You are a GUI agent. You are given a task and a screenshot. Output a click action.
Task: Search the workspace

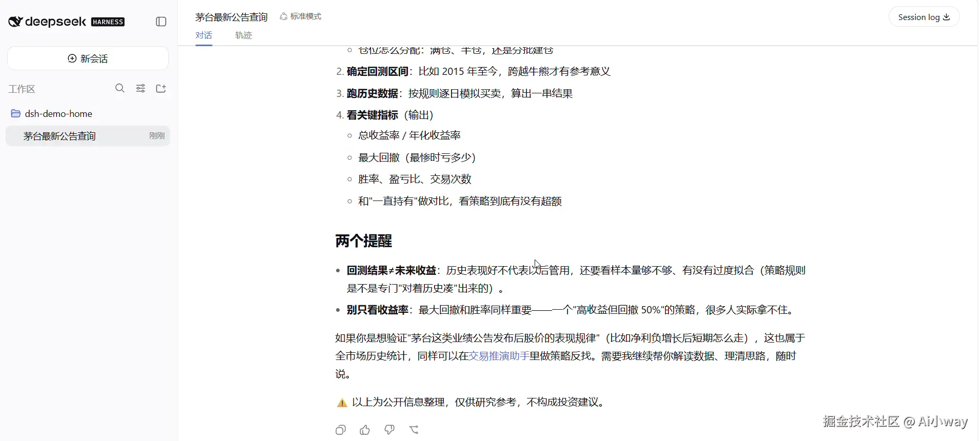pyautogui.click(x=120, y=88)
